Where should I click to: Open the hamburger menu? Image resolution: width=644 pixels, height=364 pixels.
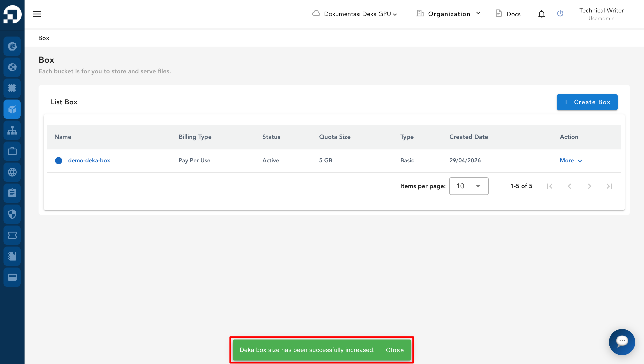(x=37, y=14)
